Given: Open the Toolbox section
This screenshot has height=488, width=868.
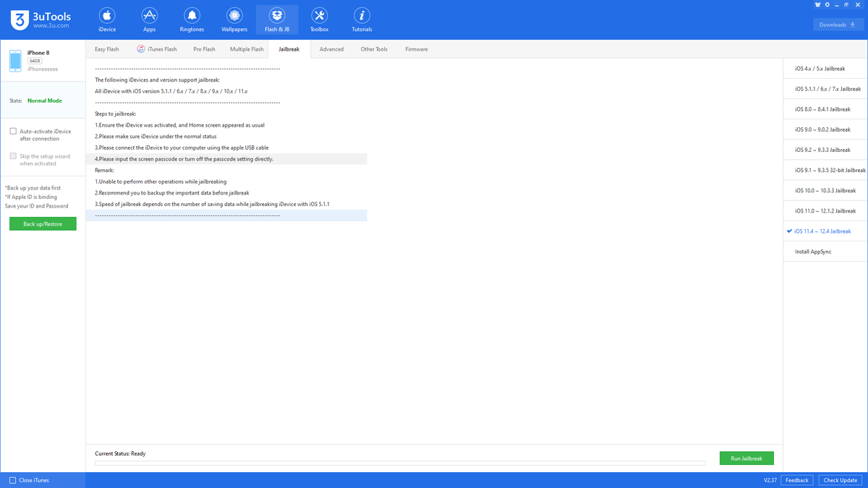Looking at the screenshot, I should click(319, 20).
